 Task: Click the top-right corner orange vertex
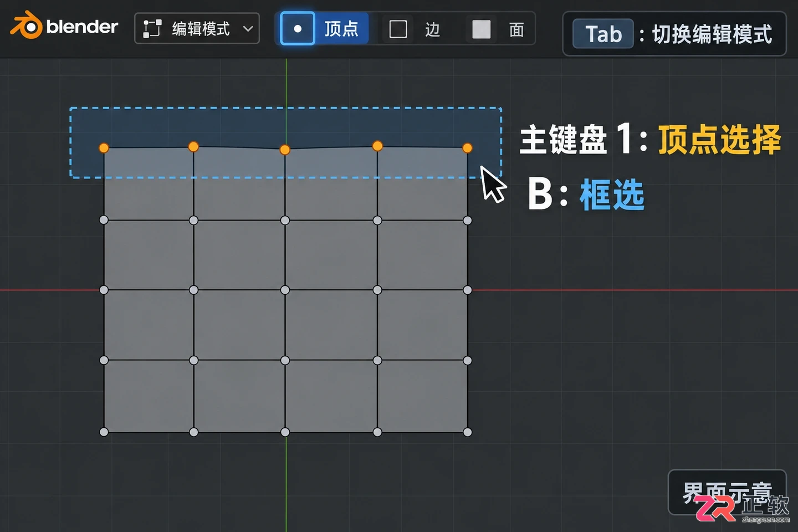tap(467, 148)
